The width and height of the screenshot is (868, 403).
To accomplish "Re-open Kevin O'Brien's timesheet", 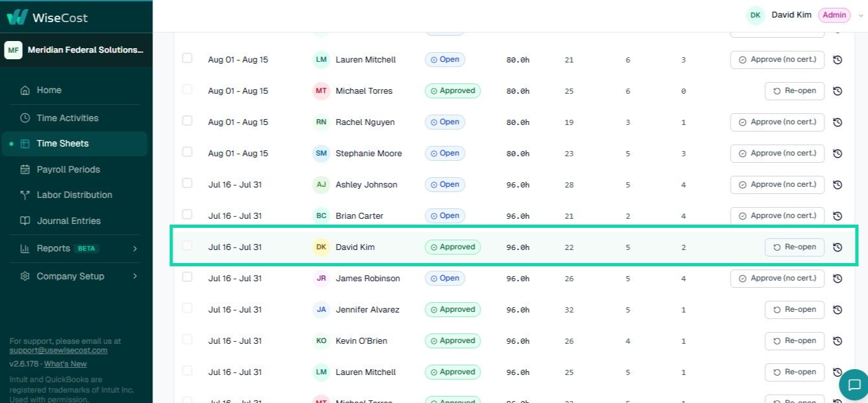I will (794, 340).
